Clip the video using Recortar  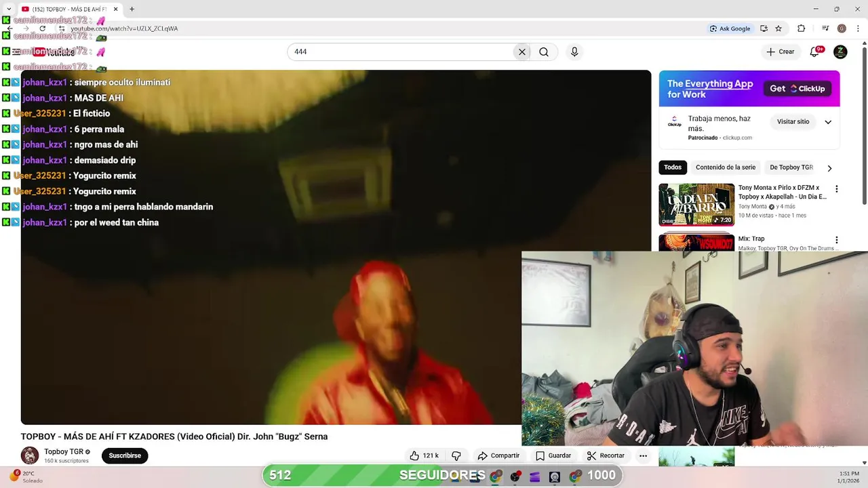(x=606, y=455)
